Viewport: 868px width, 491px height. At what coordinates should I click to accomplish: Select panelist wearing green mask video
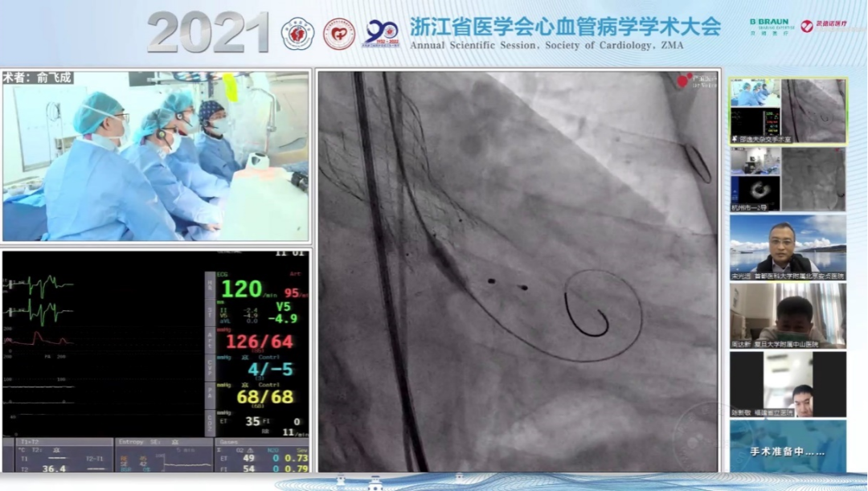(788, 315)
